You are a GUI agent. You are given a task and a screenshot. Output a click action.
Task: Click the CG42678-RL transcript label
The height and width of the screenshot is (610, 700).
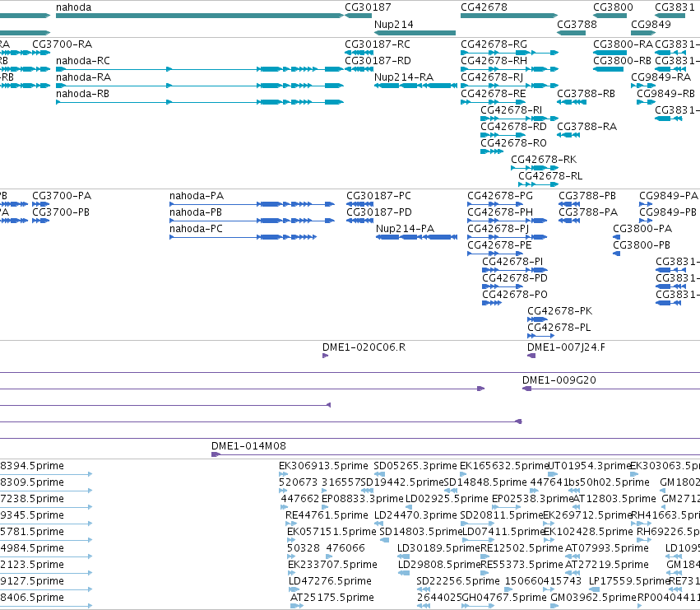click(x=550, y=176)
